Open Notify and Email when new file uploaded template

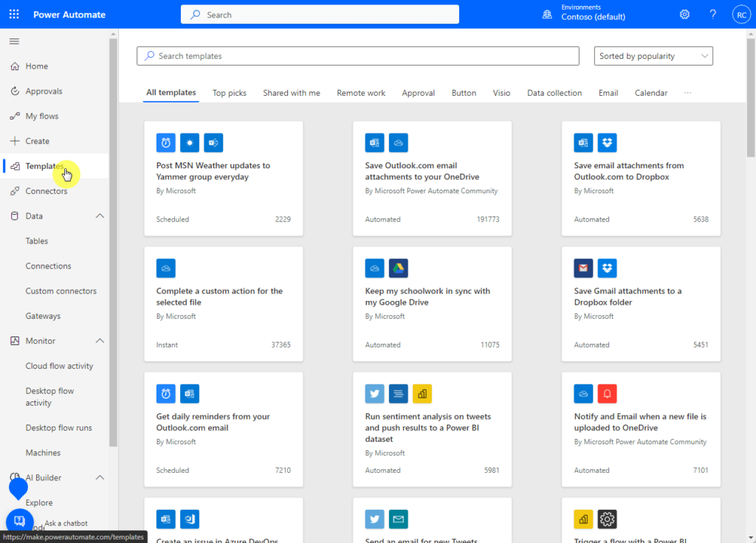[x=641, y=429]
